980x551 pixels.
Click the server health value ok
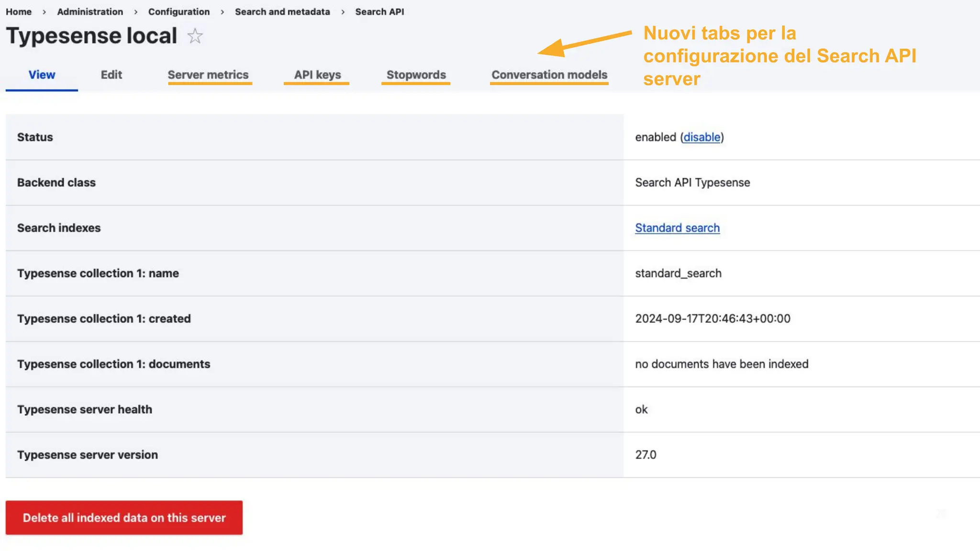641,409
